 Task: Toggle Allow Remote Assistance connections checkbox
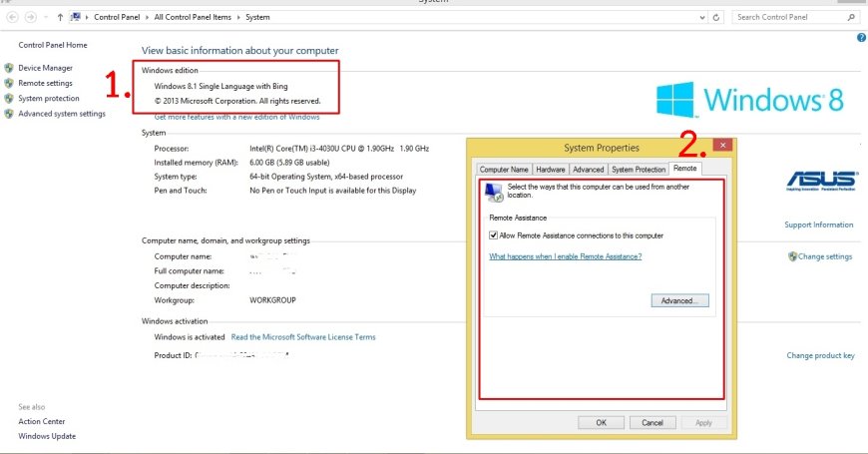pyautogui.click(x=493, y=235)
